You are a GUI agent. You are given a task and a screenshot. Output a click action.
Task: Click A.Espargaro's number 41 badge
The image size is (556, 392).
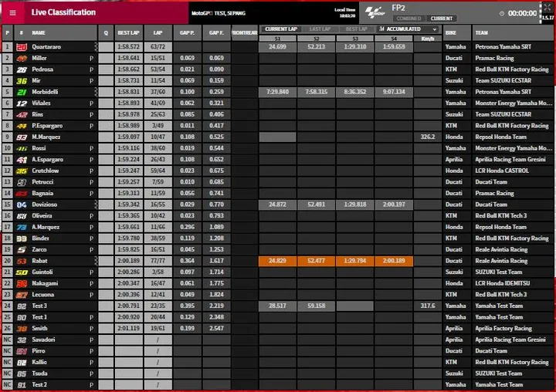tap(22, 160)
